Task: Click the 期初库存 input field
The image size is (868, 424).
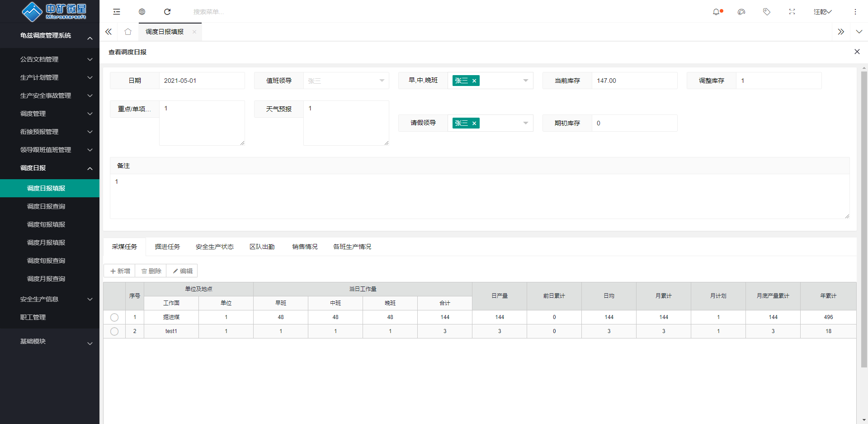Action: click(635, 123)
